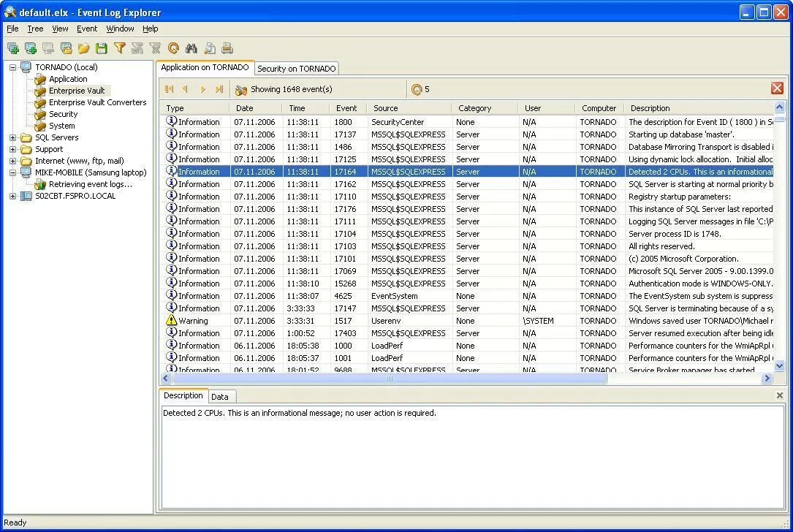Image resolution: width=793 pixels, height=532 pixels.
Task: Click the horizontal scrollbar thumb of the event list
Action: coord(389,379)
